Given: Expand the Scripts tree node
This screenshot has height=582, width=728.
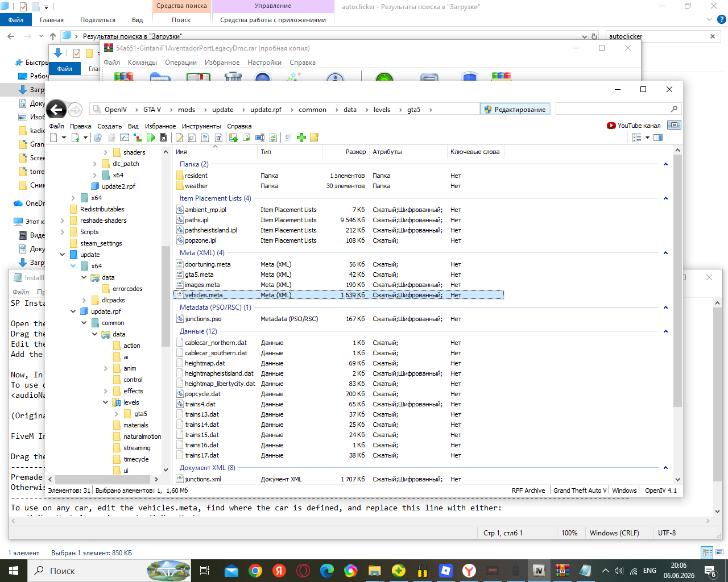Looking at the screenshot, I should pos(62,232).
